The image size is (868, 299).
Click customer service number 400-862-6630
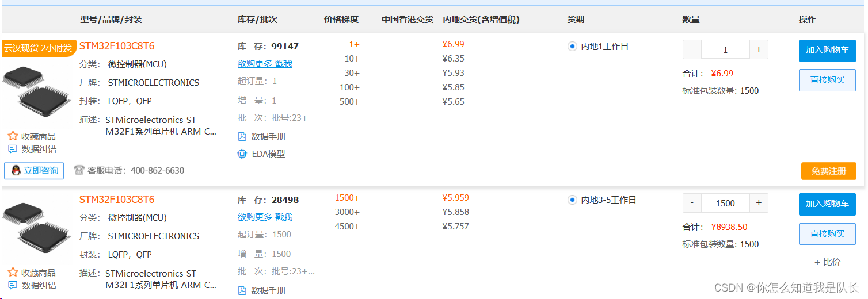[x=157, y=170]
